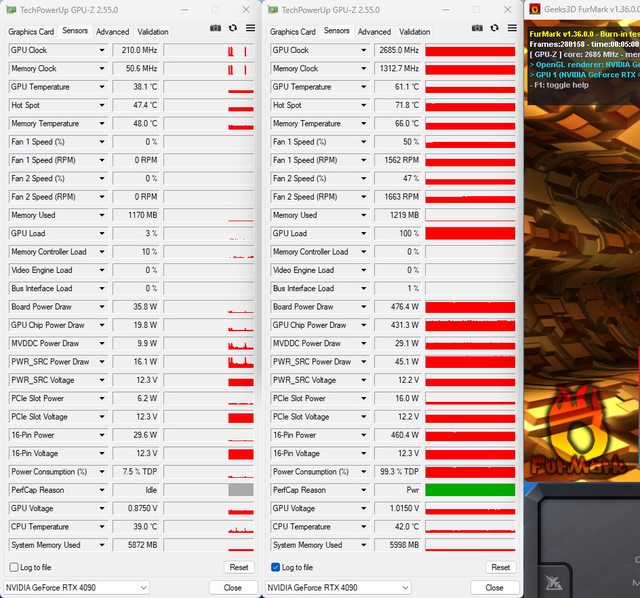Click the FurMark title bar app icon
This screenshot has height=598, width=640.
535,9
